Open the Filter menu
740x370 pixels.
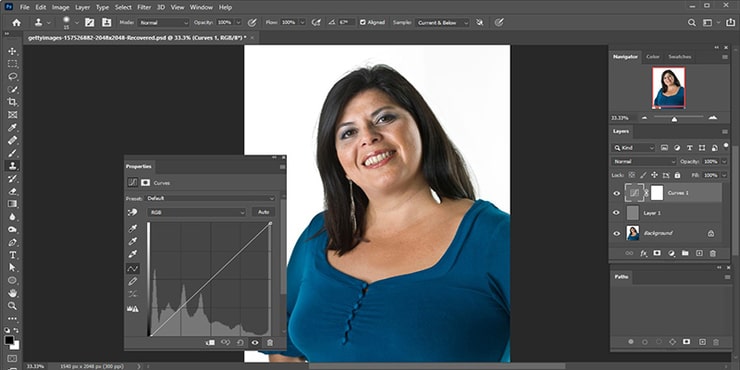(x=144, y=7)
